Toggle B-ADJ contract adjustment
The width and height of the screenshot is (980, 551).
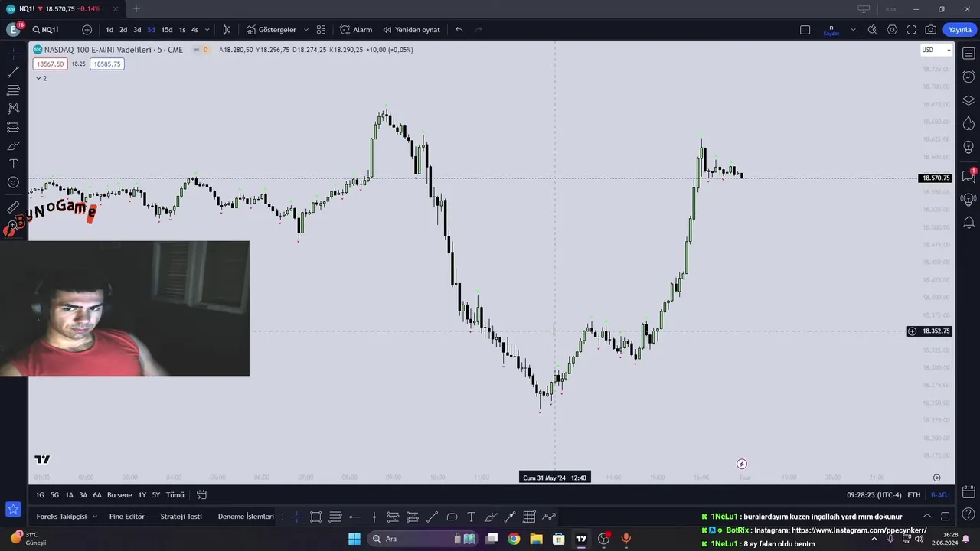point(940,495)
